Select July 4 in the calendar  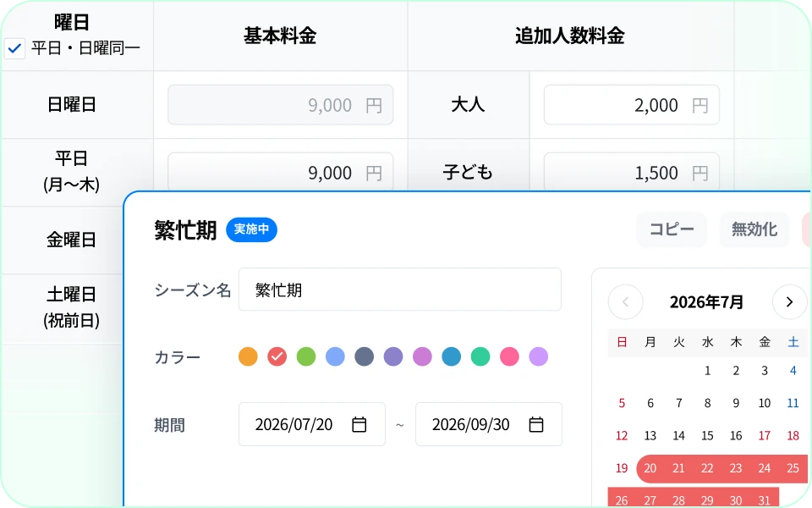pos(793,371)
